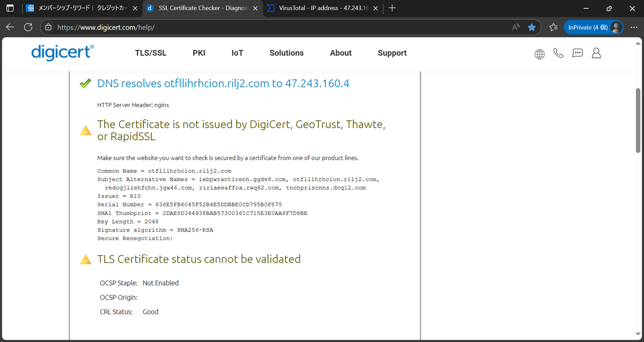Click the HTTP Server Header: nginx text

(x=133, y=105)
